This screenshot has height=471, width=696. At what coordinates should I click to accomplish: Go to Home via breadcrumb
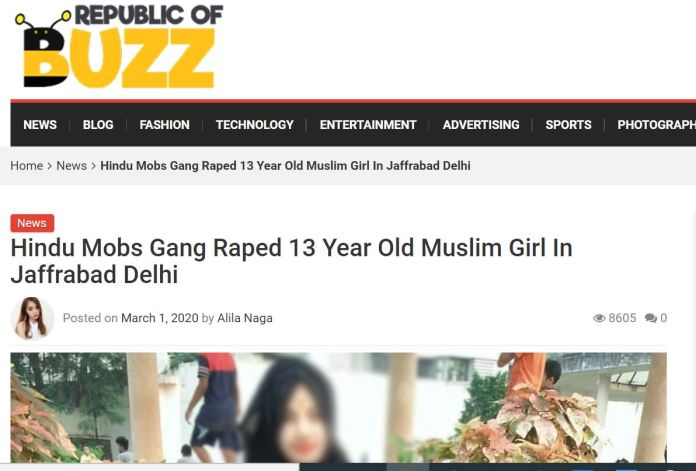click(27, 166)
